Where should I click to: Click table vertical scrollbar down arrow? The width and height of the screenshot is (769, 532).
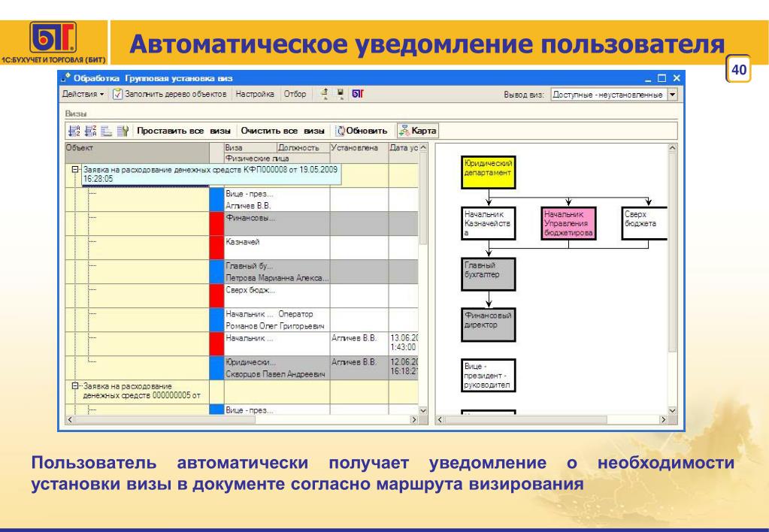(x=423, y=410)
